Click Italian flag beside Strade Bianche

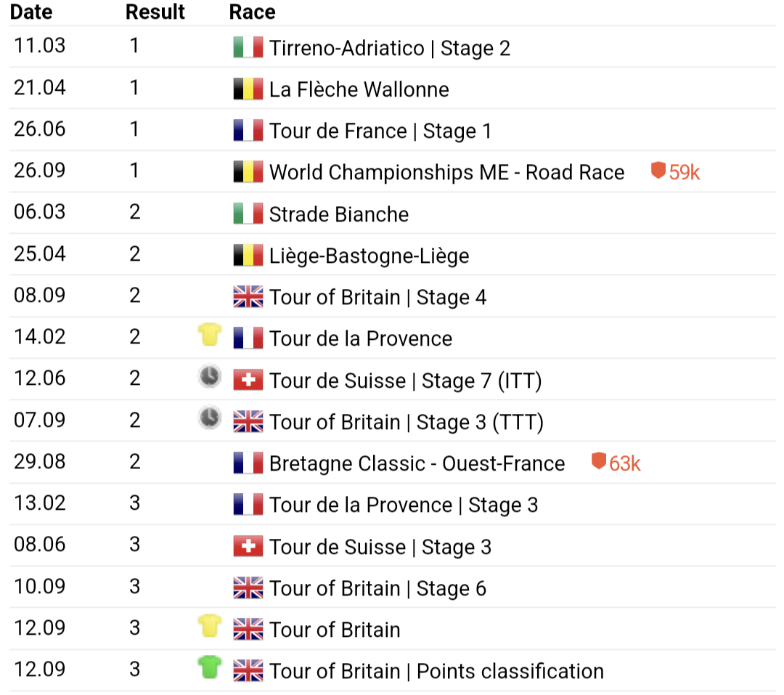pos(248,214)
